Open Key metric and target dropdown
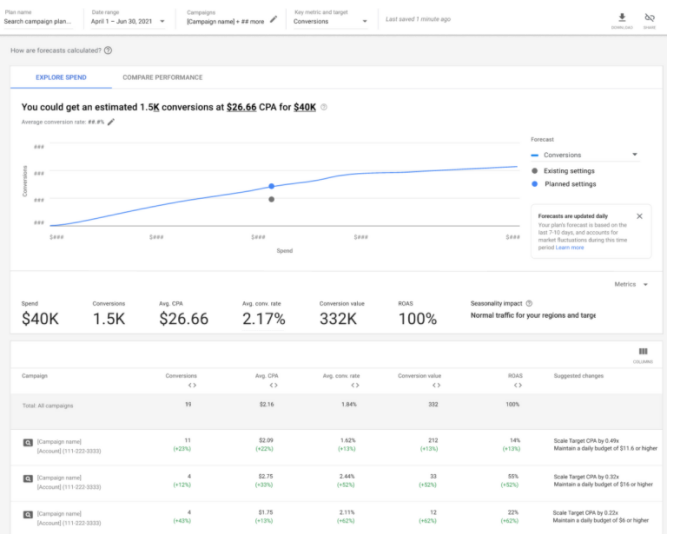 click(x=330, y=21)
